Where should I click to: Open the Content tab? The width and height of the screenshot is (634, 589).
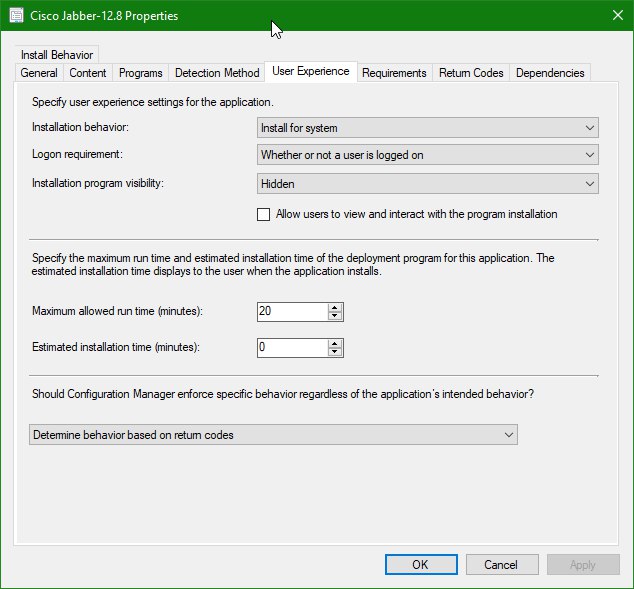pyautogui.click(x=88, y=73)
